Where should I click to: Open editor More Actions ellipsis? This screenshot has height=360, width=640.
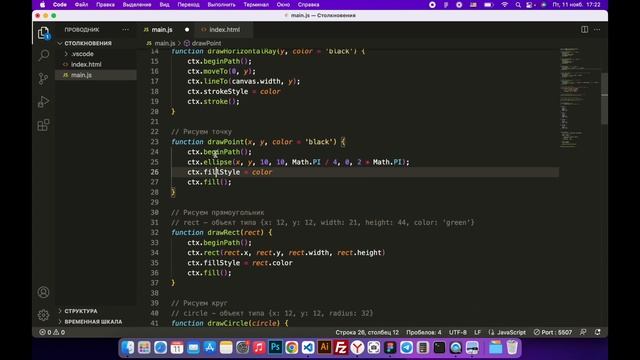click(x=597, y=29)
